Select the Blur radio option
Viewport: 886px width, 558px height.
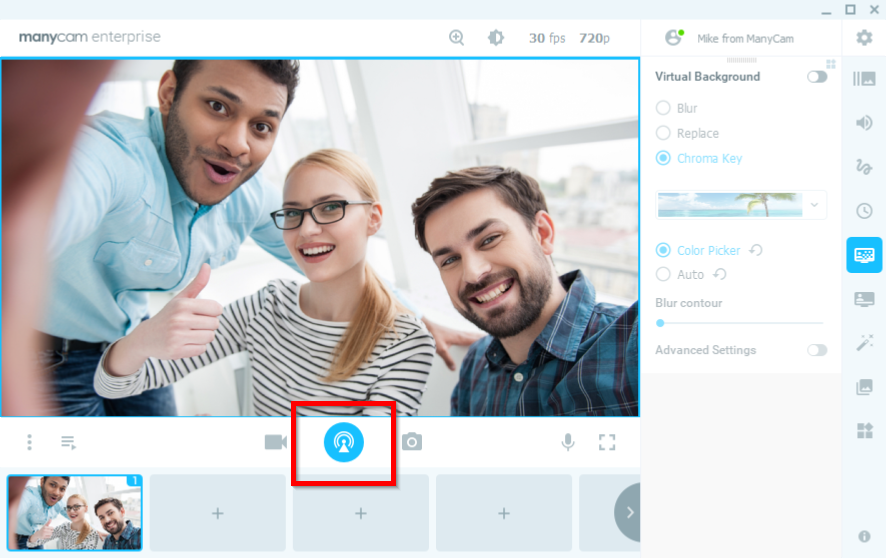coord(663,108)
